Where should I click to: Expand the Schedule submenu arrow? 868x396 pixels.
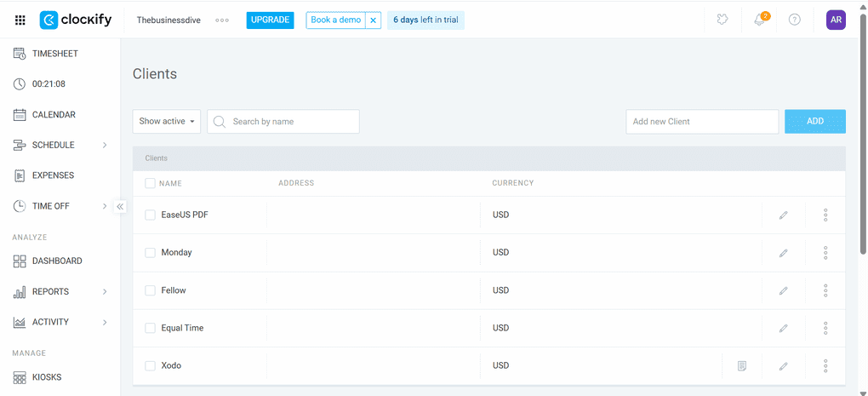coord(105,145)
